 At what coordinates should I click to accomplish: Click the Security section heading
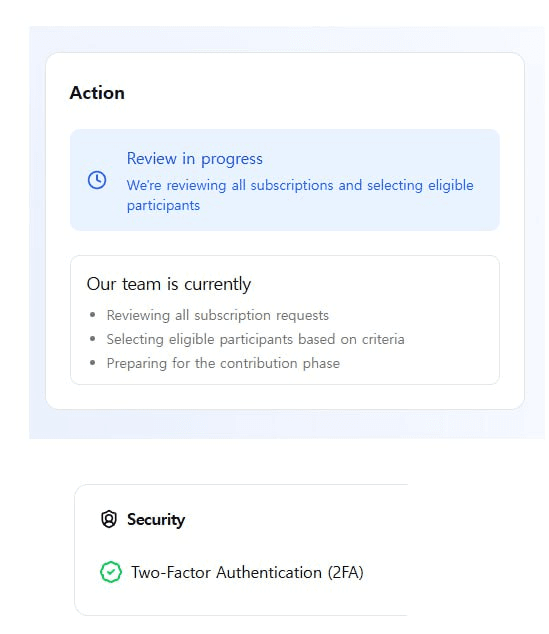[156, 520]
